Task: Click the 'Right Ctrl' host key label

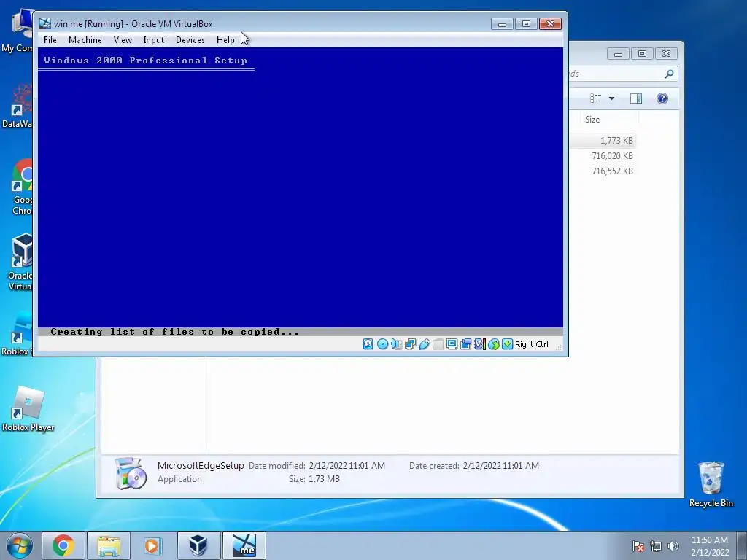Action: point(532,344)
